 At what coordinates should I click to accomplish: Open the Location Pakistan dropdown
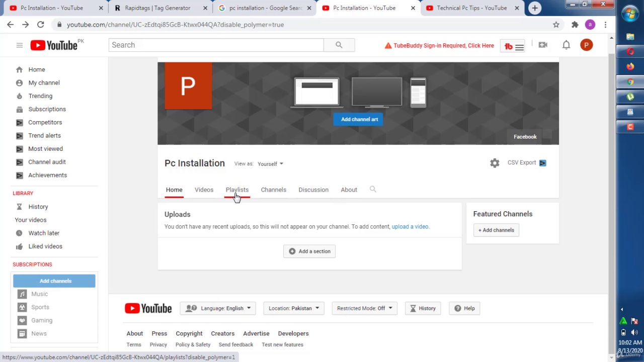pos(294,308)
